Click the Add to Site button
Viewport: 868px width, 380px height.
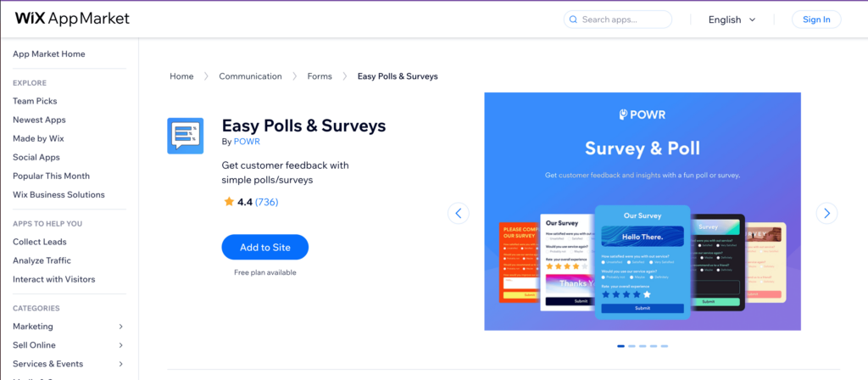(265, 247)
